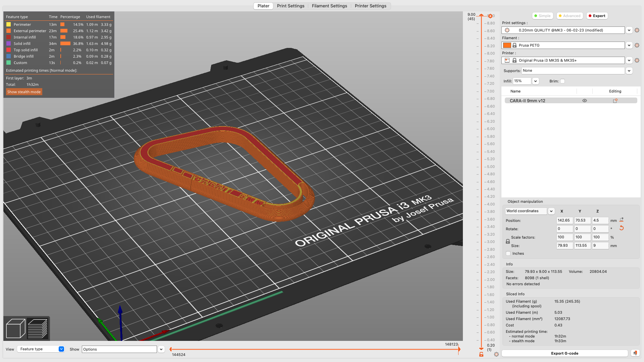Click the editing icon for CARA-II 9mm v12

pyautogui.click(x=615, y=101)
